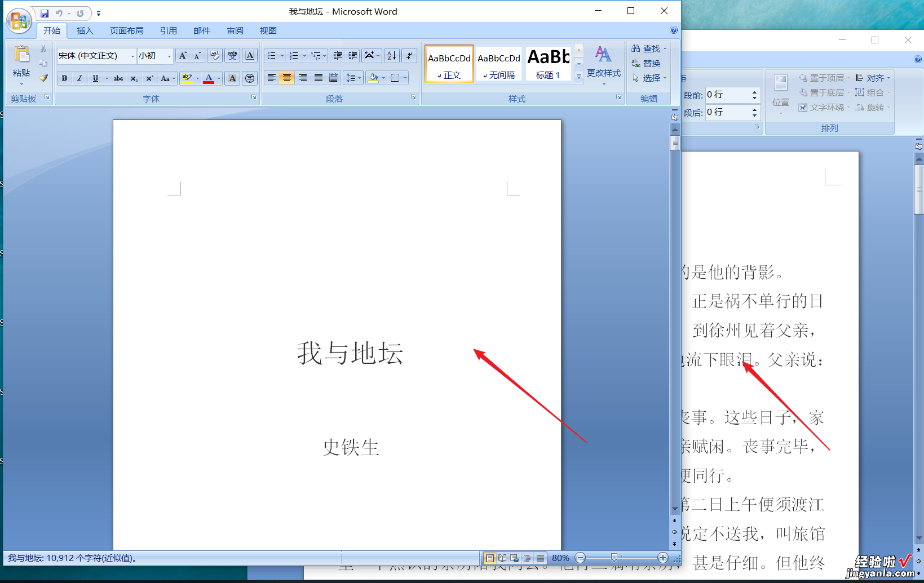Click the zoom in plus button

(663, 558)
